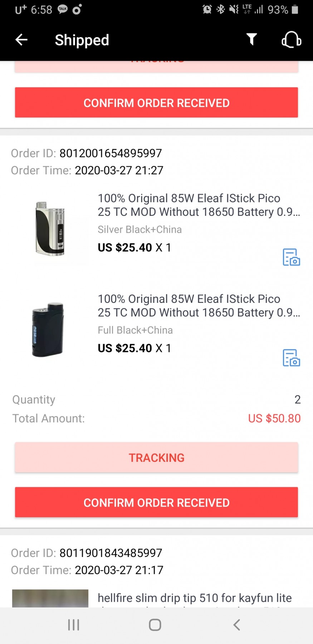
Task: Tap Android recent apps button
Action: point(74,625)
